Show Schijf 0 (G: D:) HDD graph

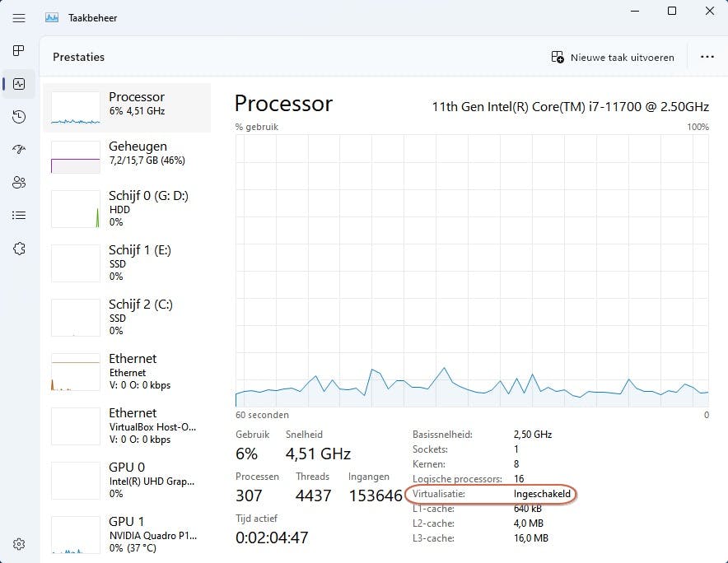pos(127,209)
